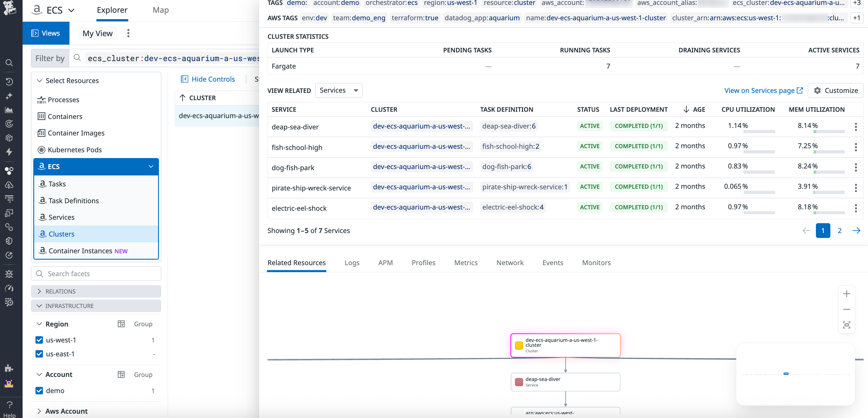Go to page 2 of services
Screen dimensions: 868x418
[x=840, y=230]
